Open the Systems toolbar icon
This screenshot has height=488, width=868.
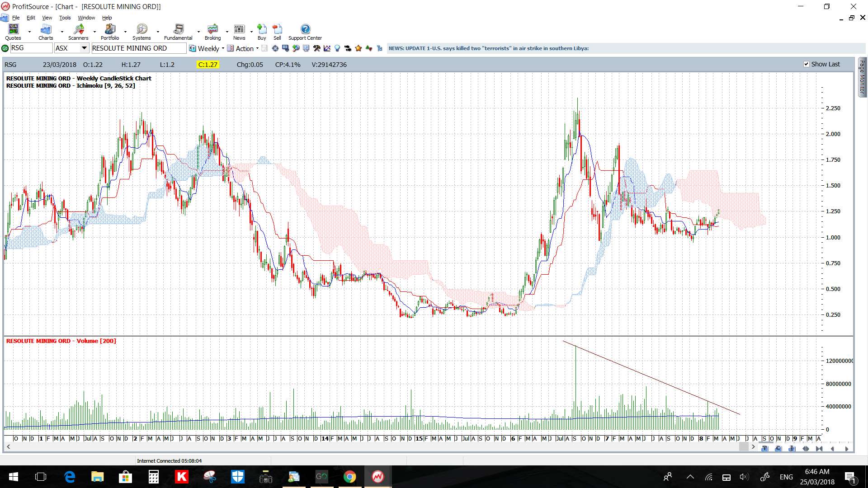click(142, 32)
